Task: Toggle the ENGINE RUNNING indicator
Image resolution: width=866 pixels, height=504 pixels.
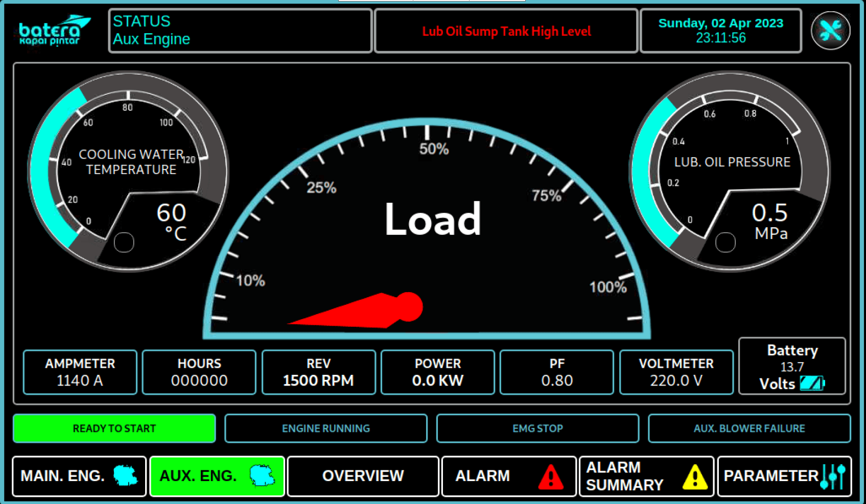Action: [x=325, y=428]
